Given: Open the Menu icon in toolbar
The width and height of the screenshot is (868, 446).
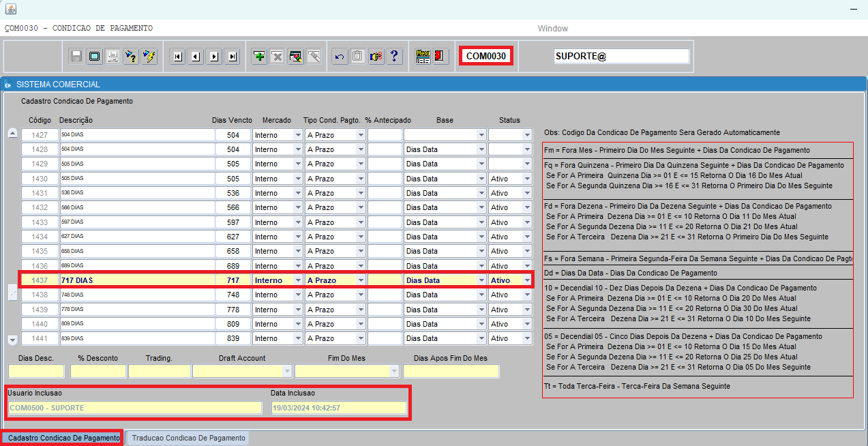Looking at the screenshot, I should click(x=423, y=57).
